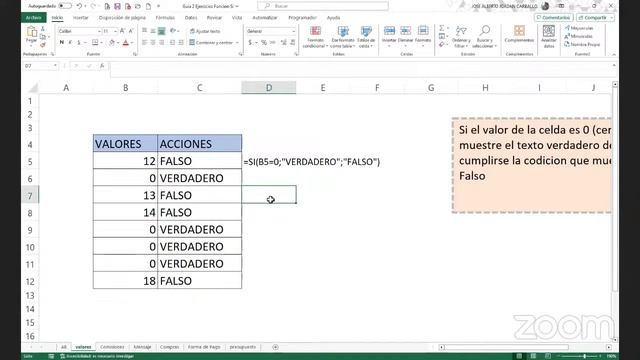
Task: Decrease font size with the smaller A icon
Action: pos(131,31)
